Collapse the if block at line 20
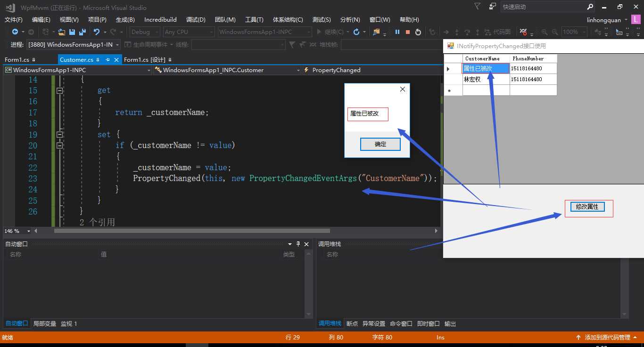Image resolution: width=644 pixels, height=347 pixels. click(x=59, y=146)
